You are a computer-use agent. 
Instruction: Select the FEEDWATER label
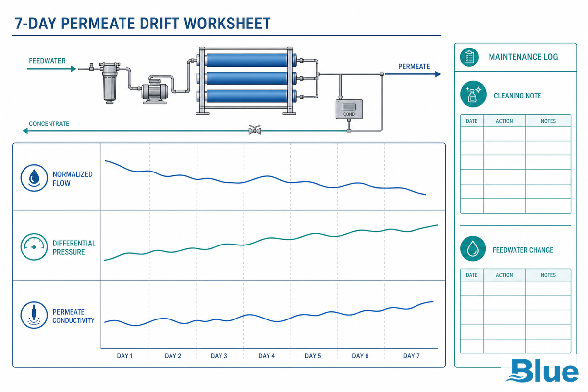pos(47,61)
